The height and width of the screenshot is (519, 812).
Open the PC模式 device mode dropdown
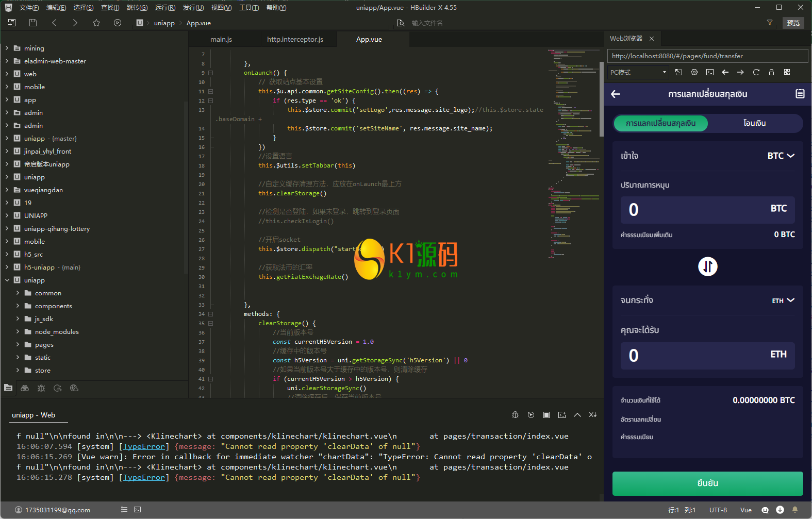pyautogui.click(x=638, y=72)
